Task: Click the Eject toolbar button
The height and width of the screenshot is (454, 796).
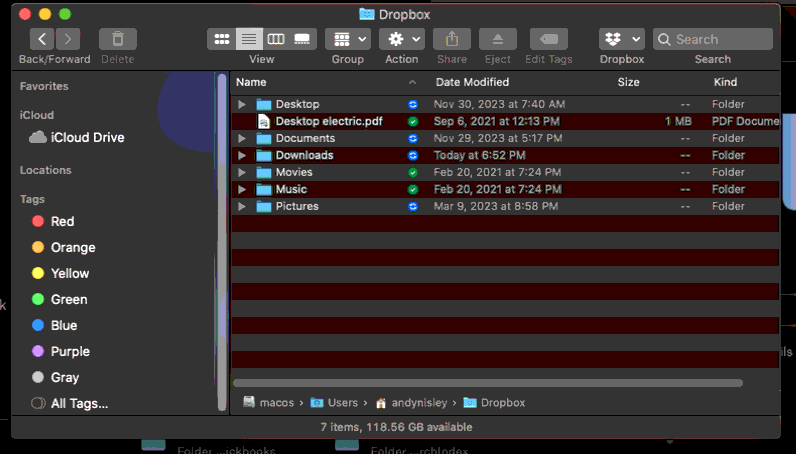Action: pyautogui.click(x=498, y=39)
